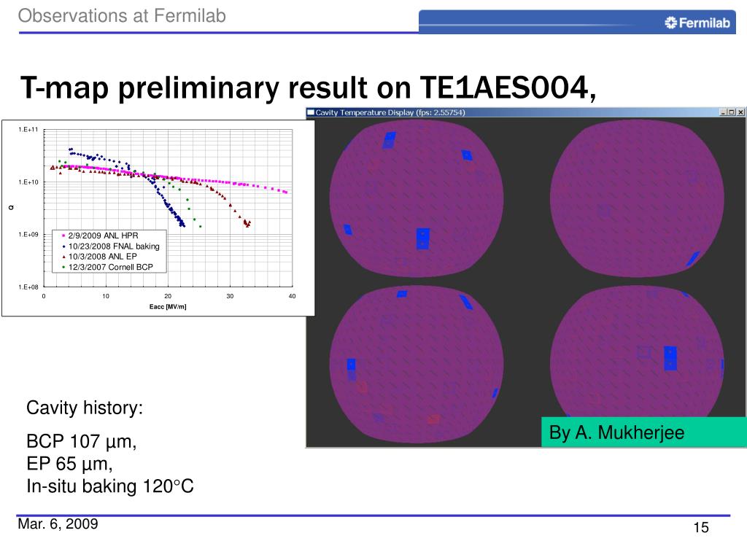The height and width of the screenshot is (560, 747).
Task: Click the Cavity Temperature Display title bar text
Action: click(x=390, y=112)
